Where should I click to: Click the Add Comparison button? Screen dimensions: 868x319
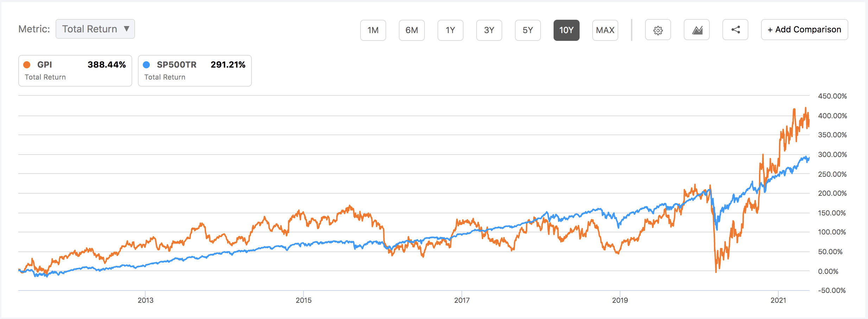[804, 30]
